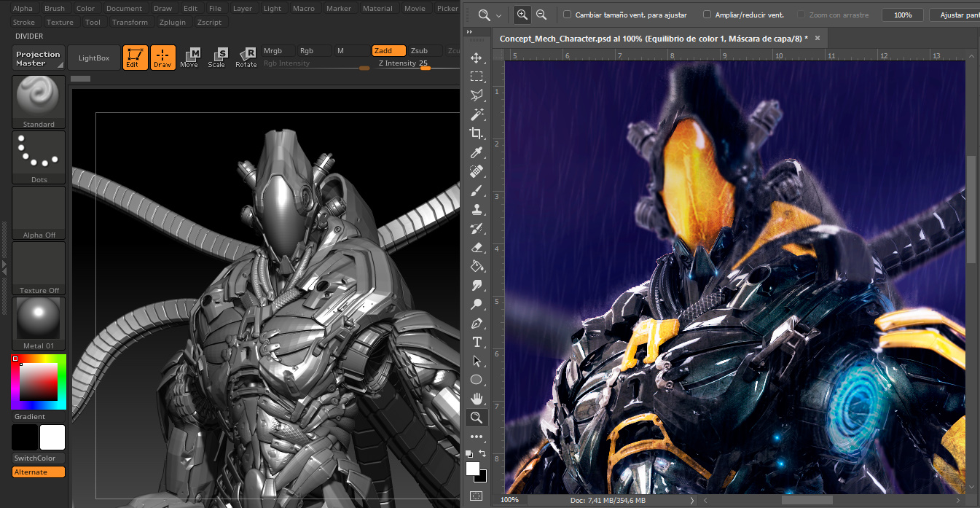
Task: Select the Hand tool
Action: point(477,399)
